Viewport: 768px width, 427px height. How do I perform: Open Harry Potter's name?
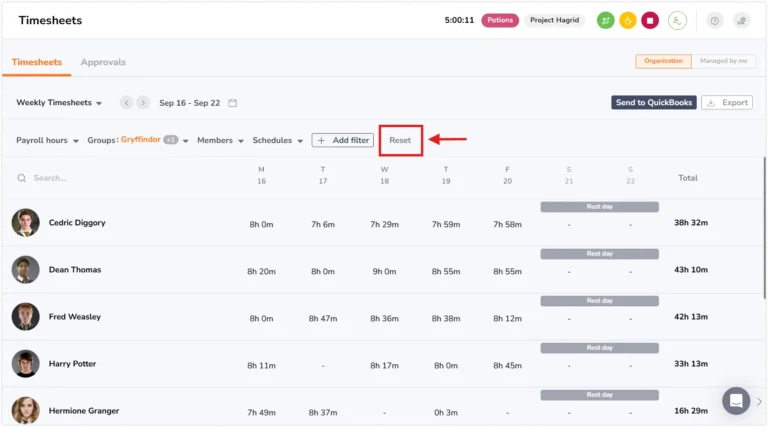72,364
